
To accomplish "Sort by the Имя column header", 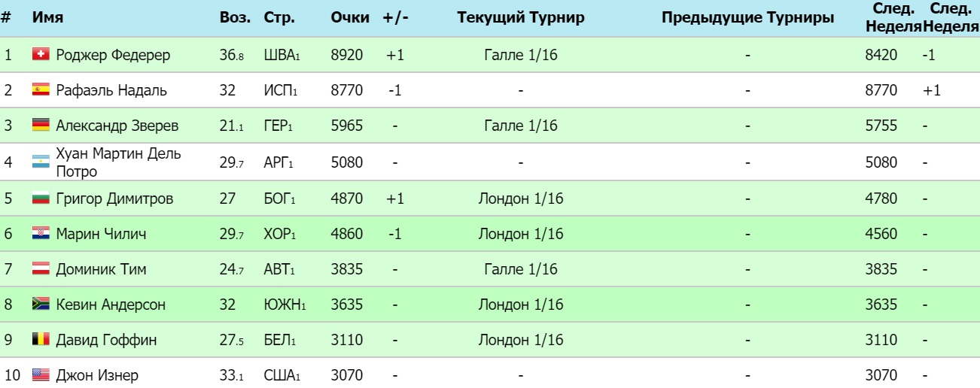I will tap(47, 18).
